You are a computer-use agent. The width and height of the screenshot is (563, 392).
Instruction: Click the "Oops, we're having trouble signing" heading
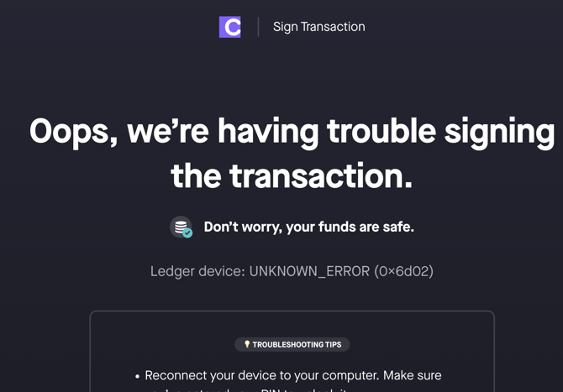pyautogui.click(x=292, y=131)
